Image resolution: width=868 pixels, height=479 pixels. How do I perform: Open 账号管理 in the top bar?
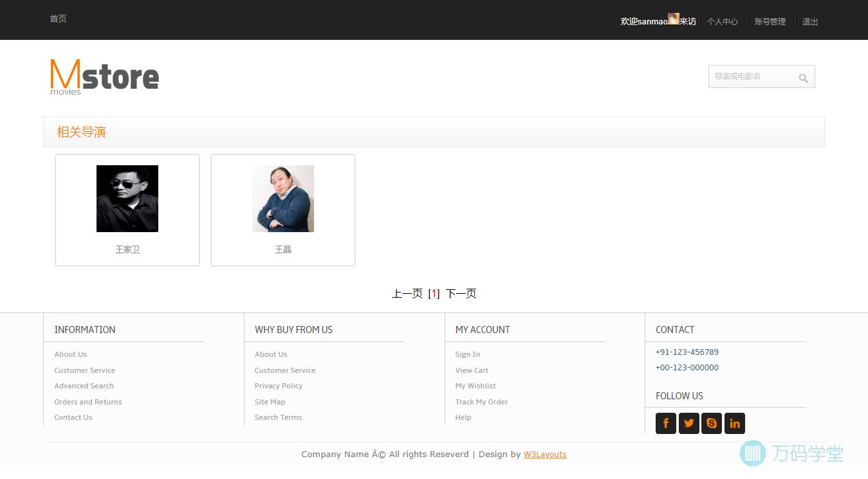770,21
